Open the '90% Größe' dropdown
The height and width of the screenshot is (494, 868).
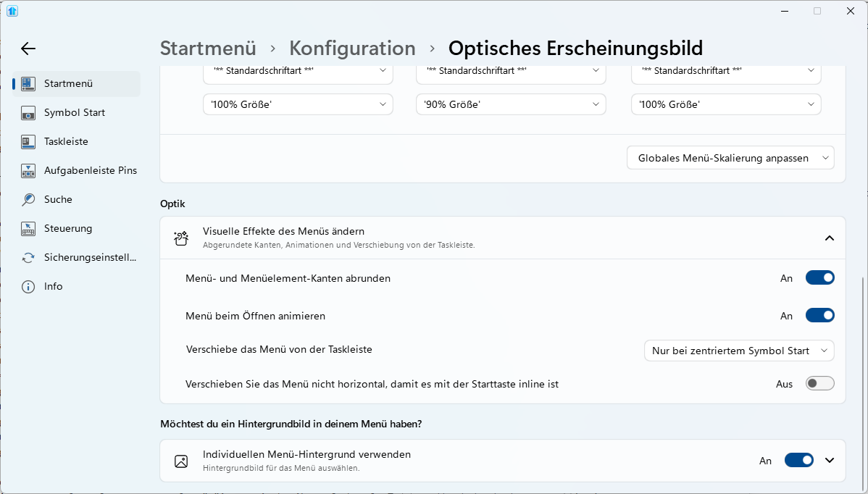511,104
